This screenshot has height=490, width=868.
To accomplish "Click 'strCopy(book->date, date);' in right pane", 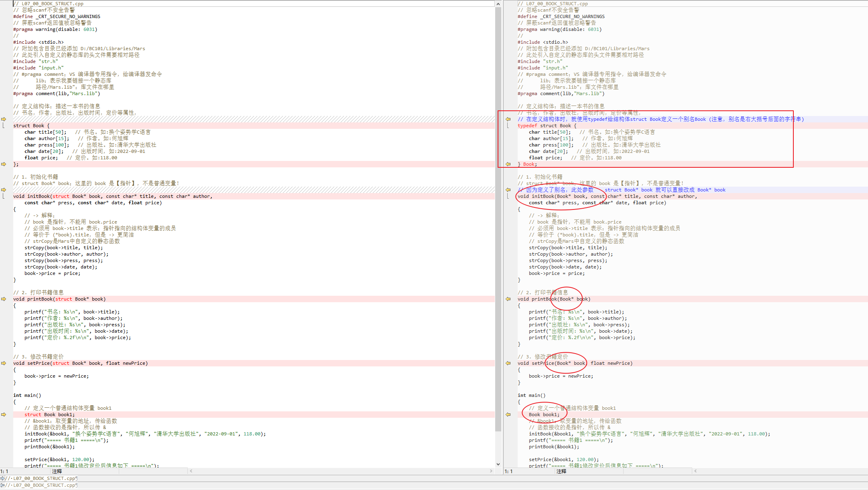I will click(x=565, y=267).
